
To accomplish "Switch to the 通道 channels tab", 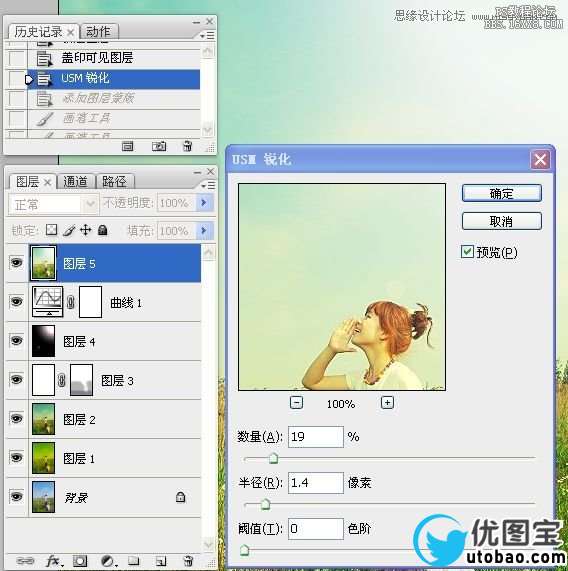I will point(75,181).
